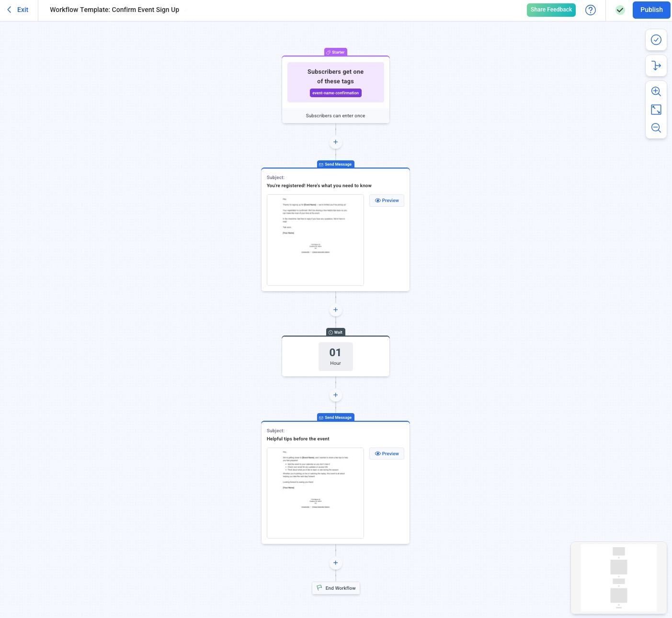This screenshot has width=672, height=618.
Task: Preview the 'You're registered' email
Action: click(x=387, y=200)
